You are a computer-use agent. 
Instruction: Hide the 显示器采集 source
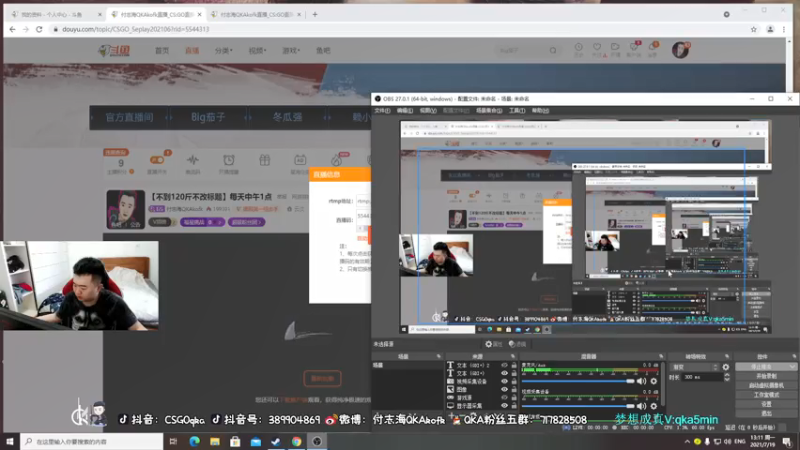point(504,406)
